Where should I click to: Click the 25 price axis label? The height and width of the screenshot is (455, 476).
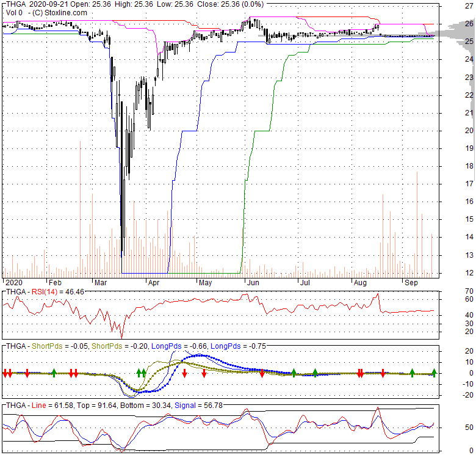click(469, 42)
